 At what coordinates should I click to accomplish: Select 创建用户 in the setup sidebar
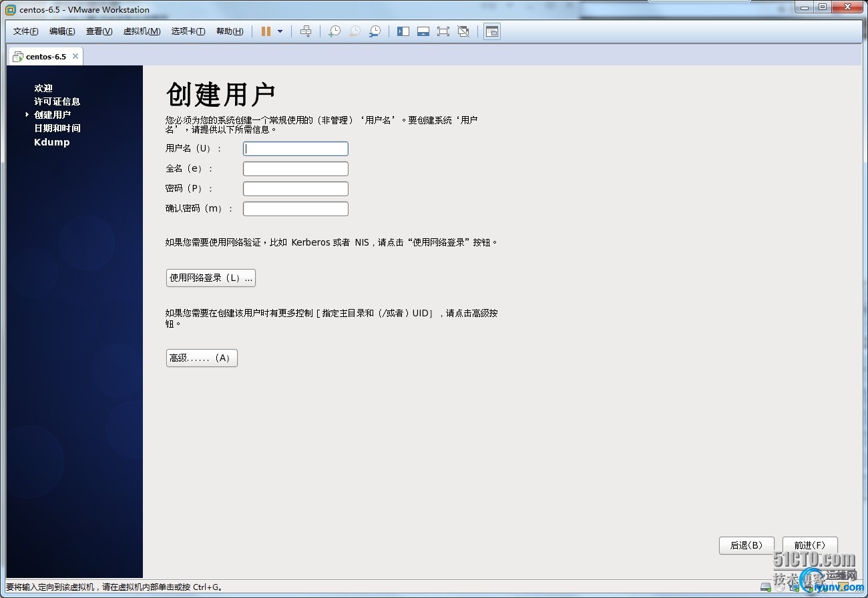coord(52,115)
